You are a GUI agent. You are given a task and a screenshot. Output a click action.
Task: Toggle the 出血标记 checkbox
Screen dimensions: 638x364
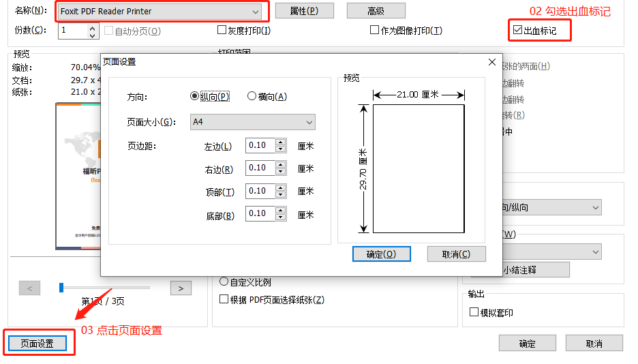click(517, 31)
